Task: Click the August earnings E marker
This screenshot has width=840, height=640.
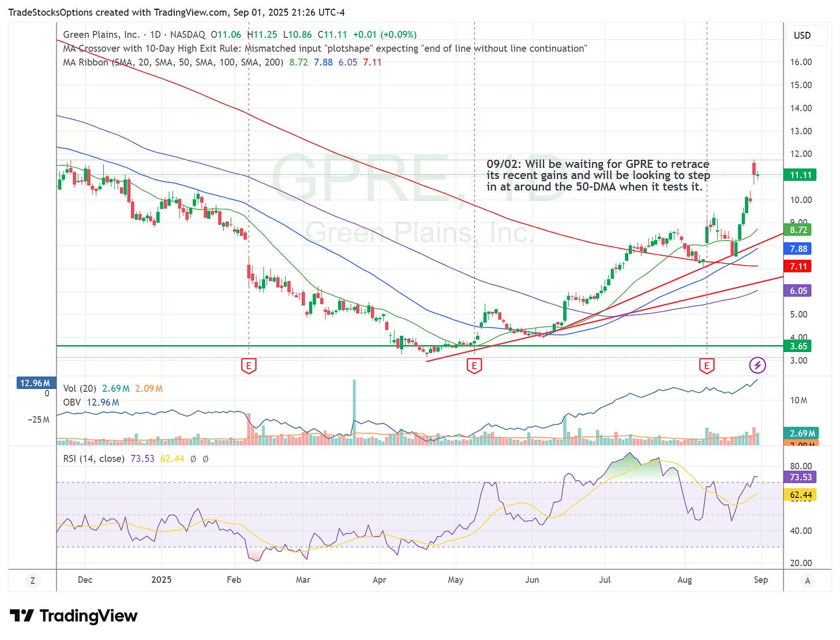Action: coord(707,365)
